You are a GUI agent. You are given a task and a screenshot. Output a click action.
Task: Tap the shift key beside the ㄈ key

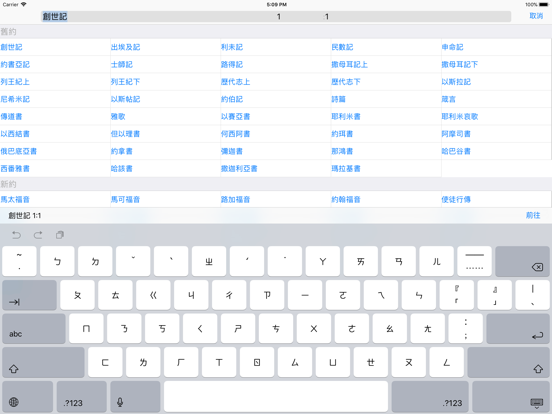click(x=43, y=362)
